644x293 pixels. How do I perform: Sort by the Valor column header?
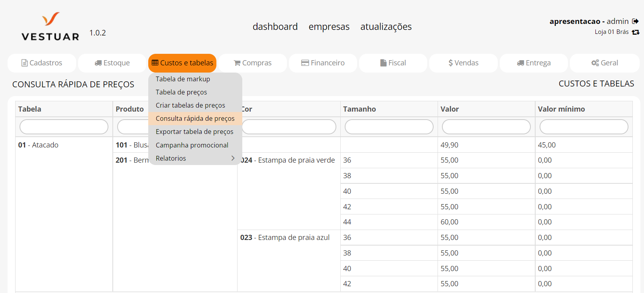point(486,109)
